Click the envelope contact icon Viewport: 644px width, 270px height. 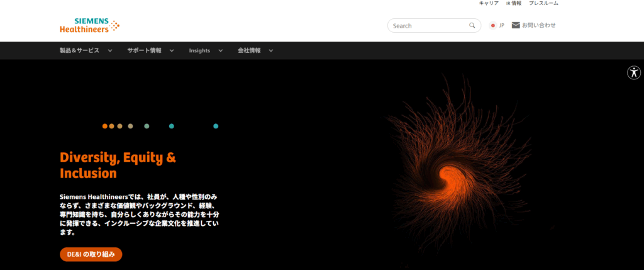tap(516, 25)
